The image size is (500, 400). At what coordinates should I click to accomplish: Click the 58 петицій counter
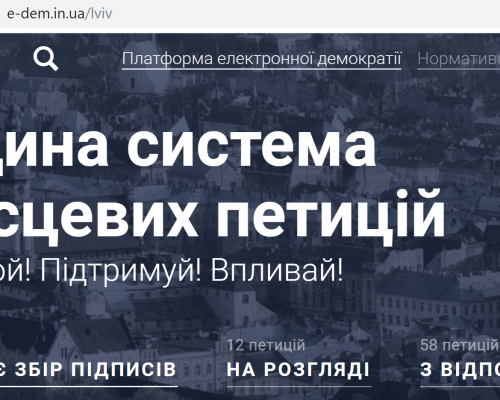click(x=459, y=345)
